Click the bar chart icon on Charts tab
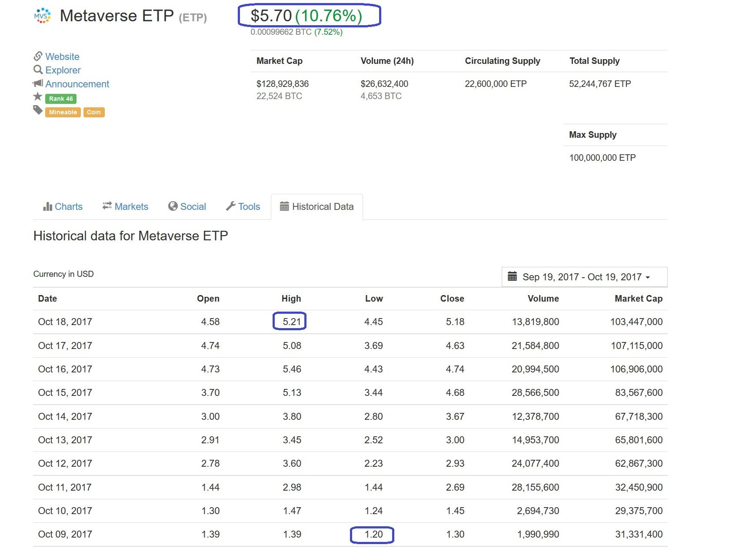The width and height of the screenshot is (756, 548). pyautogui.click(x=47, y=206)
